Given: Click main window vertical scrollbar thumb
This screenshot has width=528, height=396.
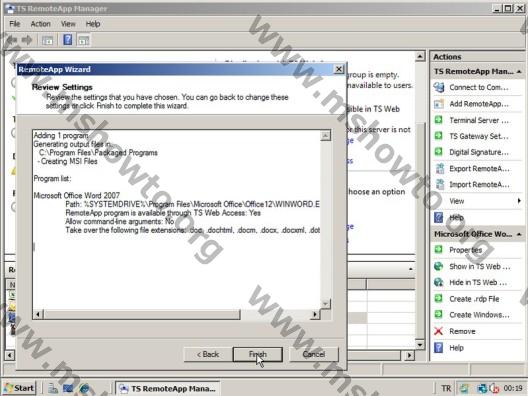Looking at the screenshot, I should (x=420, y=230).
